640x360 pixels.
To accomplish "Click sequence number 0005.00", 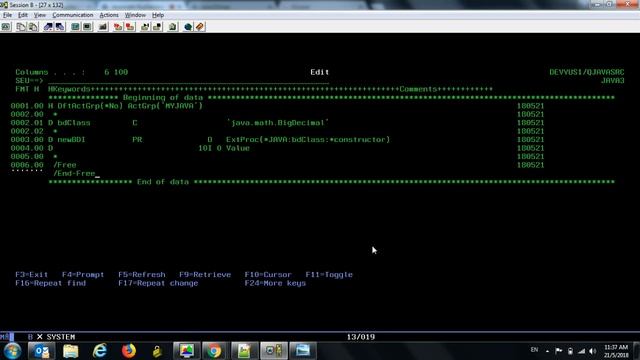I will click(27, 157).
